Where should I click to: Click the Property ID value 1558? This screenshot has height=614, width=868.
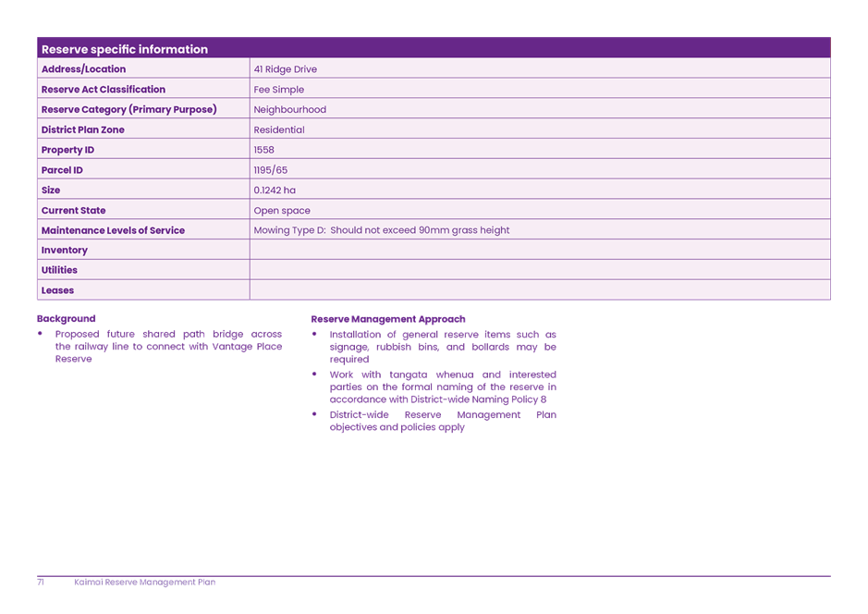[x=263, y=149]
